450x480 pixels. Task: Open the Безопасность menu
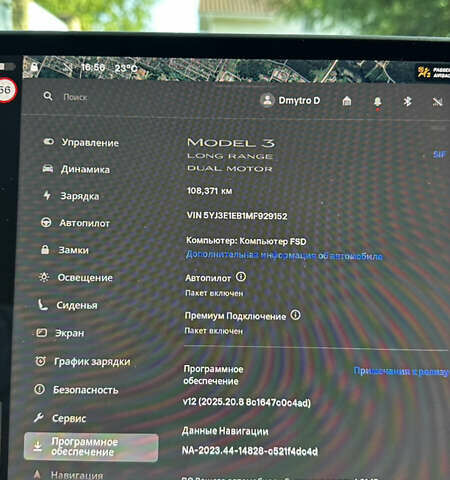point(76,390)
